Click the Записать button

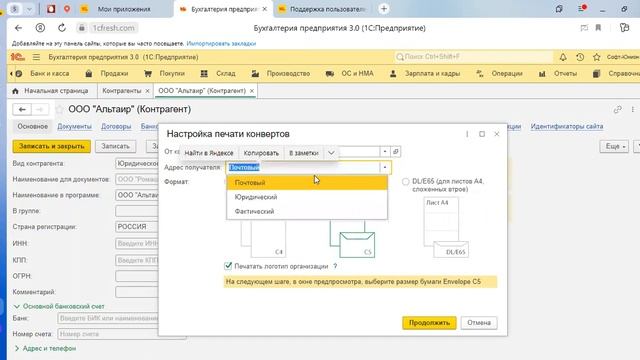pyautogui.click(x=116, y=146)
